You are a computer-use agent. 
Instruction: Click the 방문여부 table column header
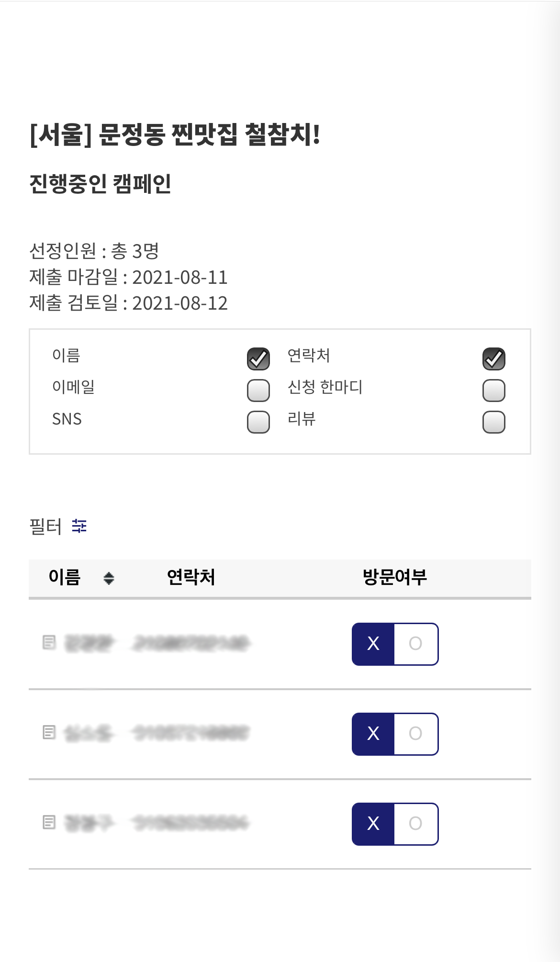click(x=395, y=577)
